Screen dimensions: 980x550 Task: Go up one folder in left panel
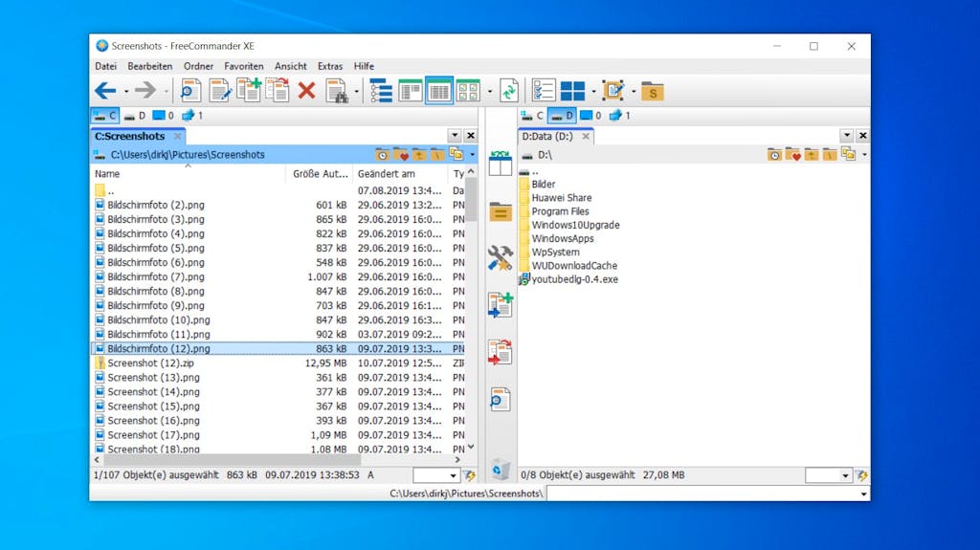point(419,154)
